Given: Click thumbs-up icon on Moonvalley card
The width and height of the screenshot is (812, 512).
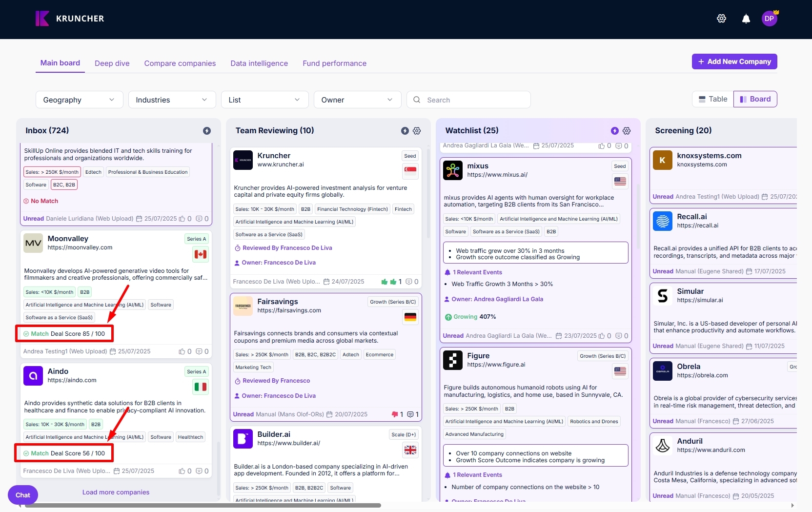Looking at the screenshot, I should (x=182, y=351).
